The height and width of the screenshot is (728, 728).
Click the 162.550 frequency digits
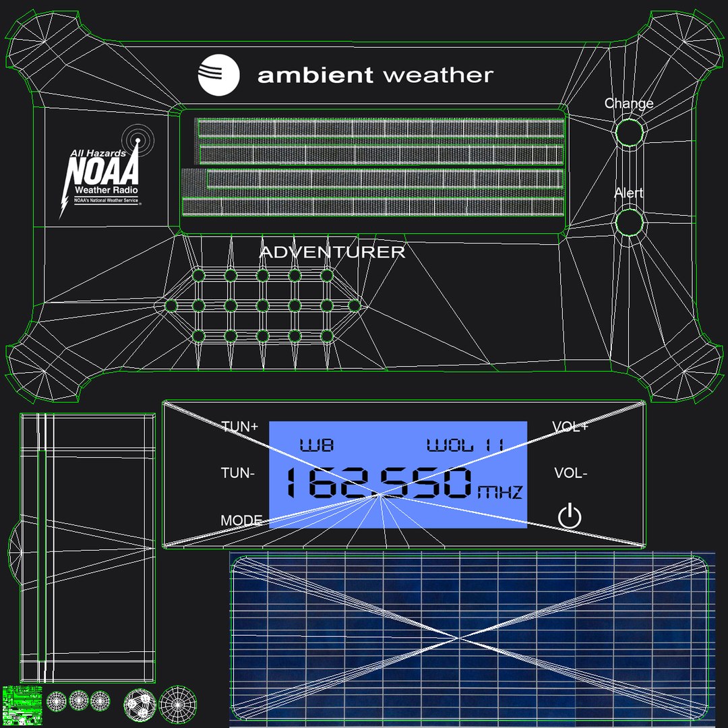(378, 483)
